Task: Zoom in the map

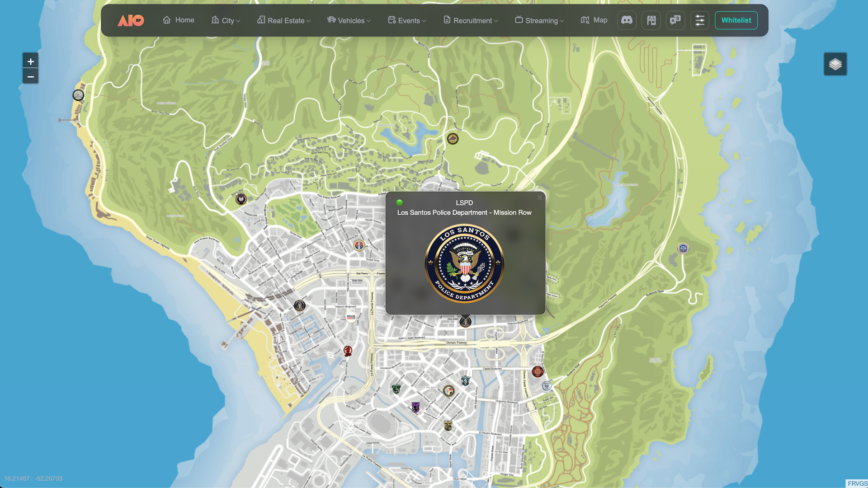Action: tap(31, 61)
